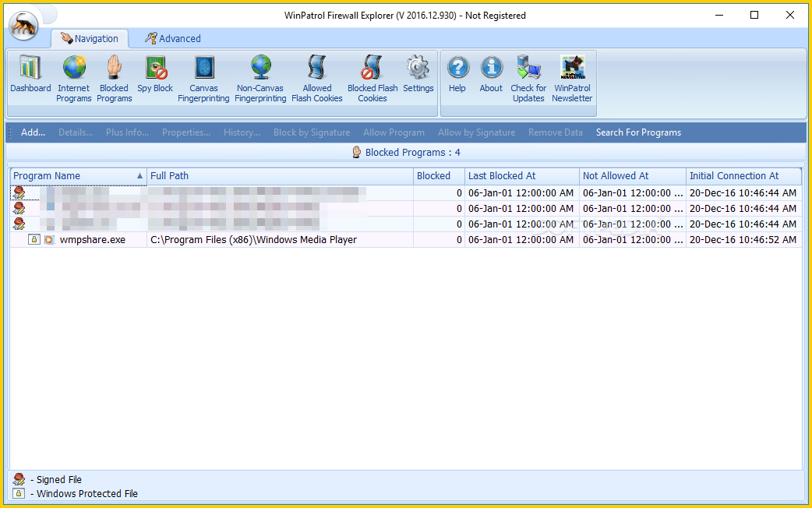Click the Details... command

point(76,132)
